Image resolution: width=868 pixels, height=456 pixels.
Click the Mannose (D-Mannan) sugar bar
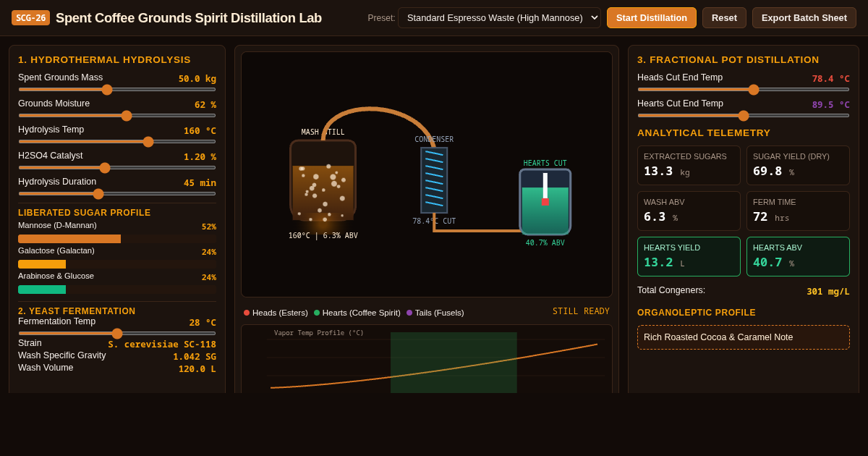(x=117, y=239)
